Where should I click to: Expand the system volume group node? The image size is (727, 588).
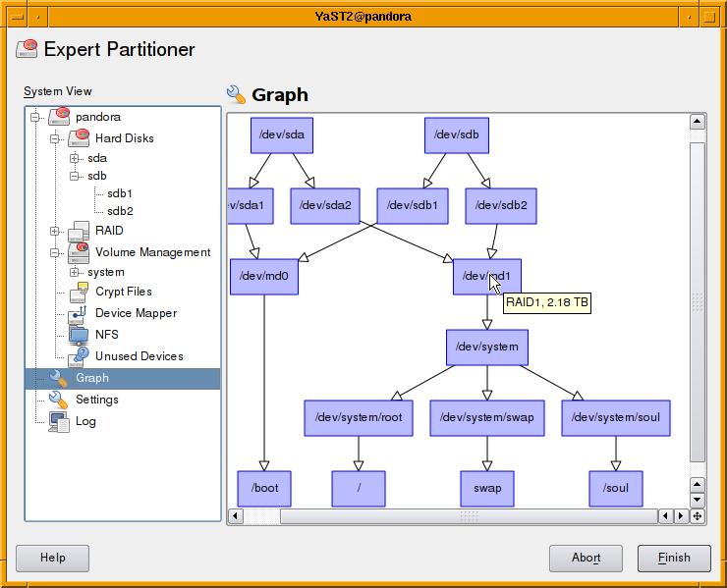click(x=75, y=272)
